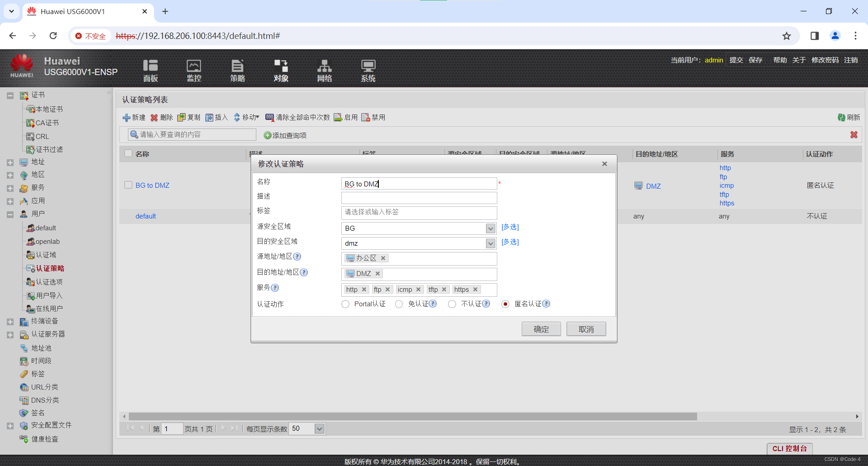Open the CLI 控制台 console
The image size is (868, 466).
tap(789, 448)
